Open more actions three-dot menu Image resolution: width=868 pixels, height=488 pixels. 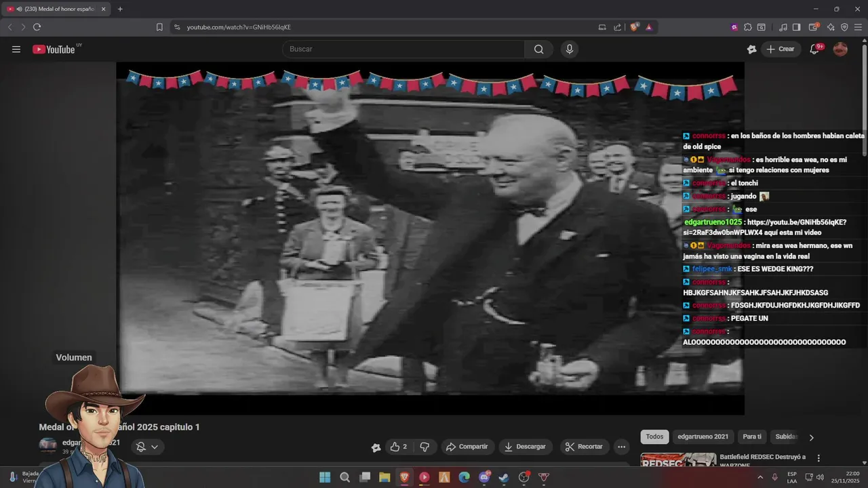(x=621, y=447)
